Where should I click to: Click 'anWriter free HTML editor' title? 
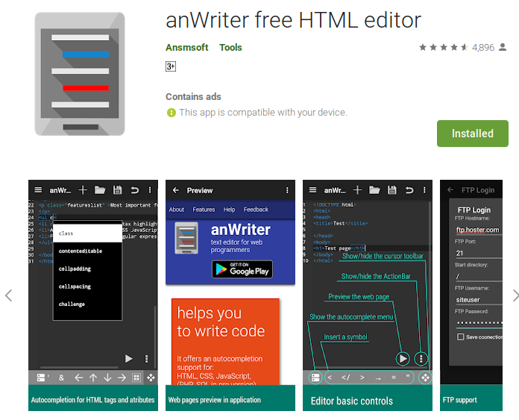click(293, 20)
